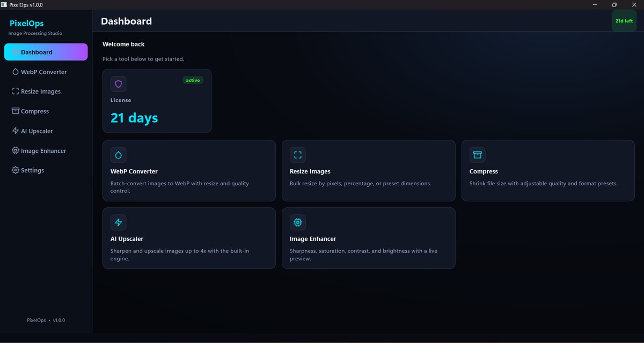Click the droplet icon on WebP Converter card

click(x=119, y=155)
